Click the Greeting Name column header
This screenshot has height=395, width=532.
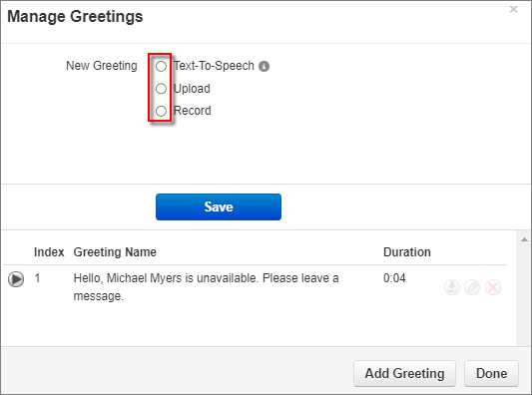pos(115,252)
